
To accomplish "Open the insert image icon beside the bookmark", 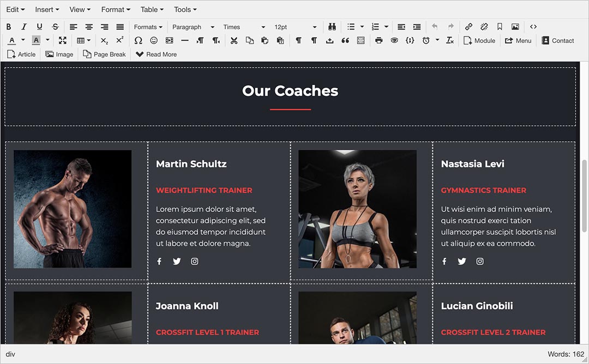I will (x=515, y=27).
